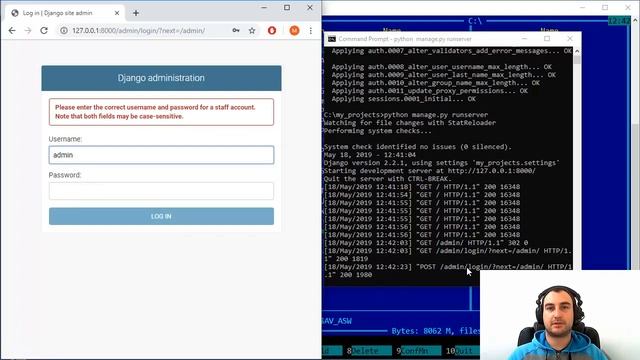Close the Log in Django site admin tab

point(117,13)
